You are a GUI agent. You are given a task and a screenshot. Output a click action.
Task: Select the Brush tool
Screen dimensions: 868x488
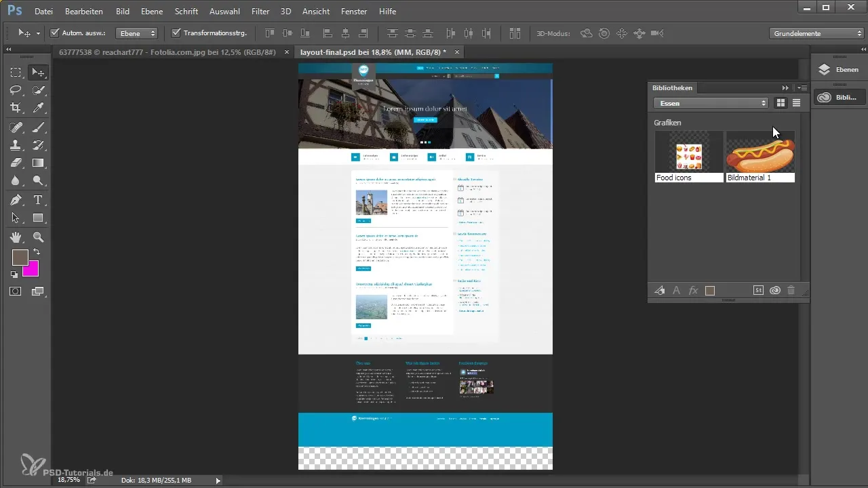pyautogui.click(x=39, y=127)
